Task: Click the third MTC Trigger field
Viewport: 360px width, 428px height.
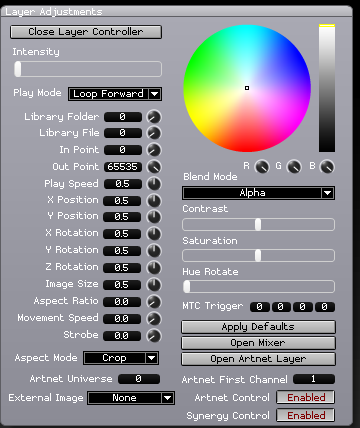Action: point(303,307)
